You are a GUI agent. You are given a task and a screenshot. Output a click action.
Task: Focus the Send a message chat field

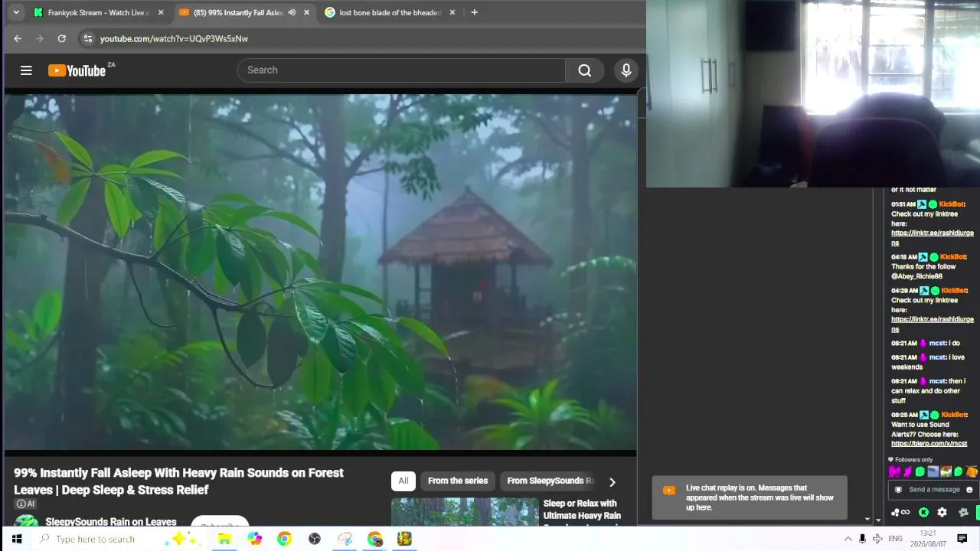[934, 490]
